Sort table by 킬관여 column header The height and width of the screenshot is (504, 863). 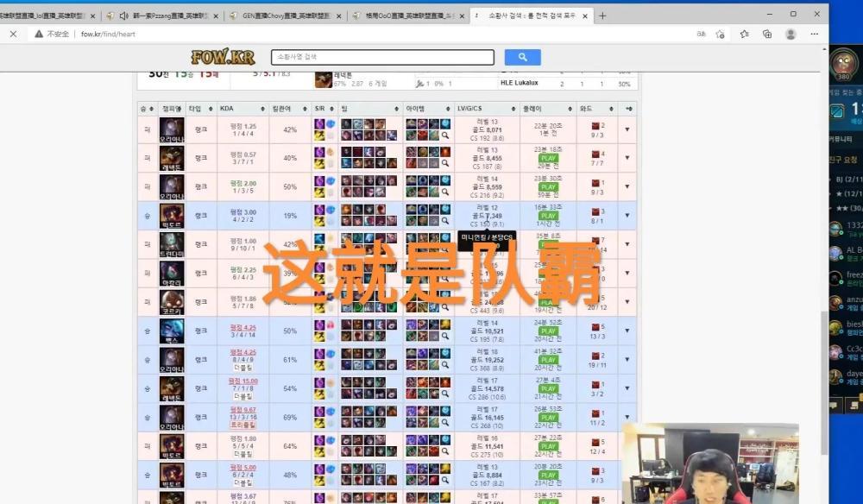click(289, 109)
